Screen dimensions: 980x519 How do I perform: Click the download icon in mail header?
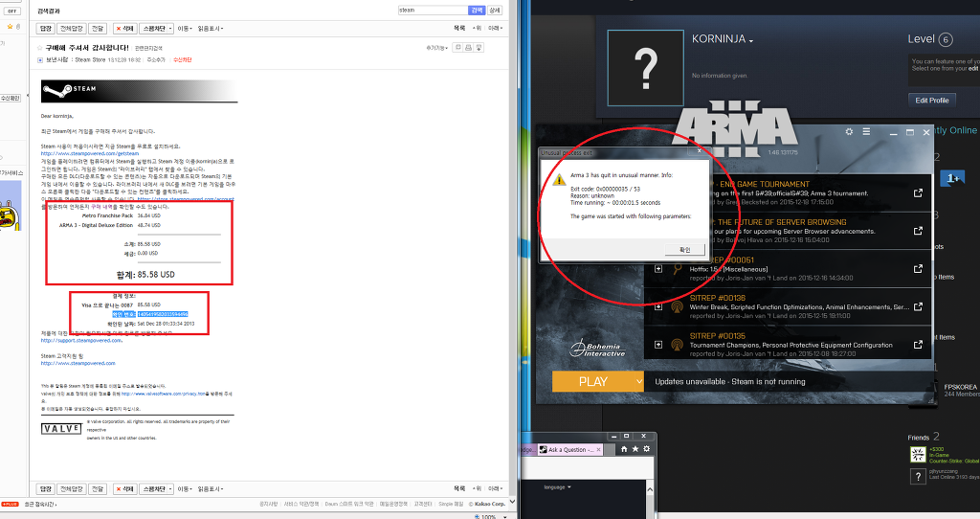(479, 48)
